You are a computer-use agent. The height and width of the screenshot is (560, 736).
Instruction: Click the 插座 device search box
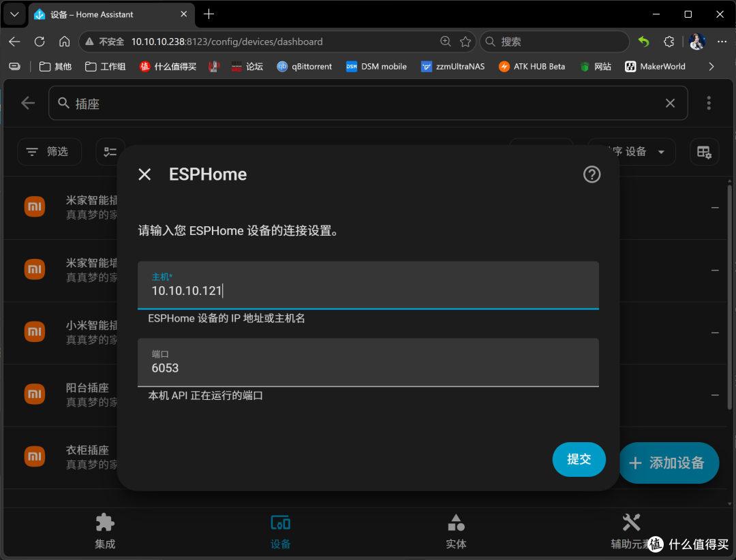coord(368,104)
